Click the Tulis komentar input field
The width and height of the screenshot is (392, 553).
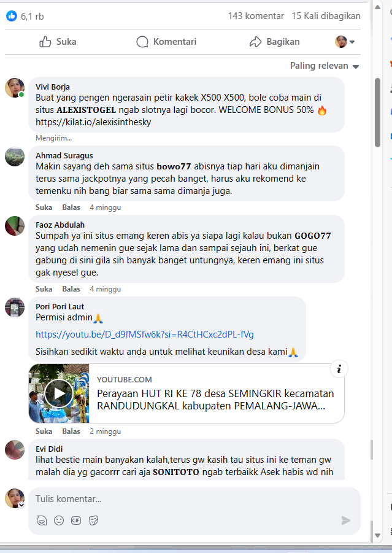click(194, 499)
